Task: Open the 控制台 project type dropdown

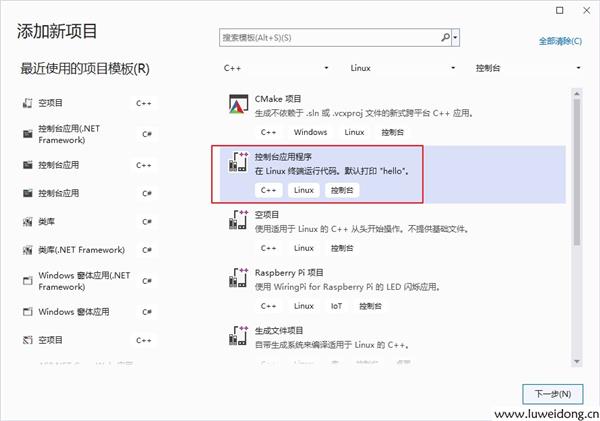Action: (x=528, y=68)
